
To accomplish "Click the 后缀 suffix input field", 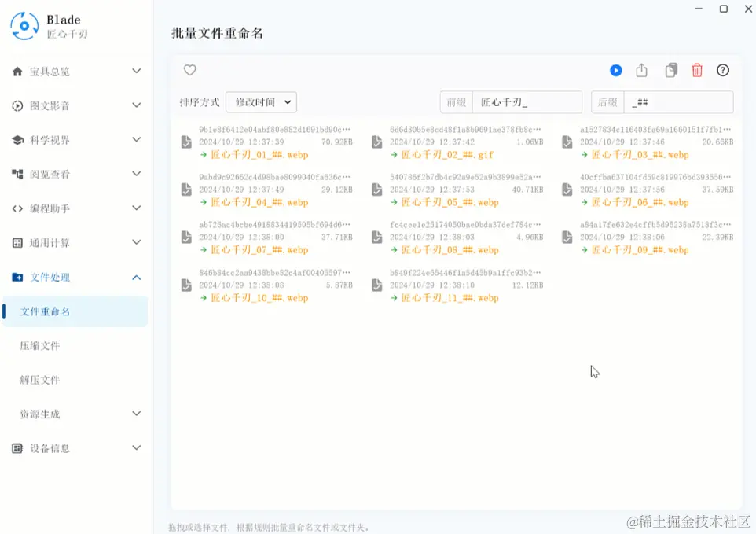I will point(678,102).
